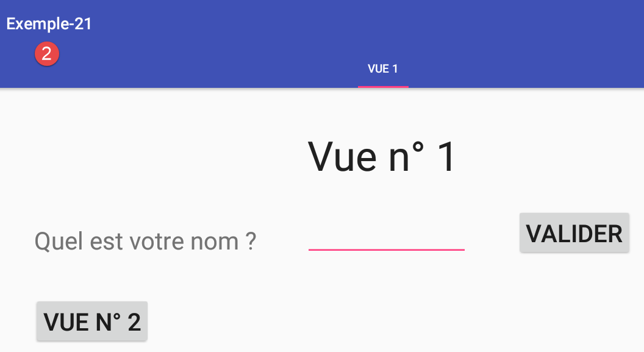Screen dimensions: 644x352
Task: Open view 2 with the VUE N° 2 button
Action: pyautogui.click(x=92, y=321)
